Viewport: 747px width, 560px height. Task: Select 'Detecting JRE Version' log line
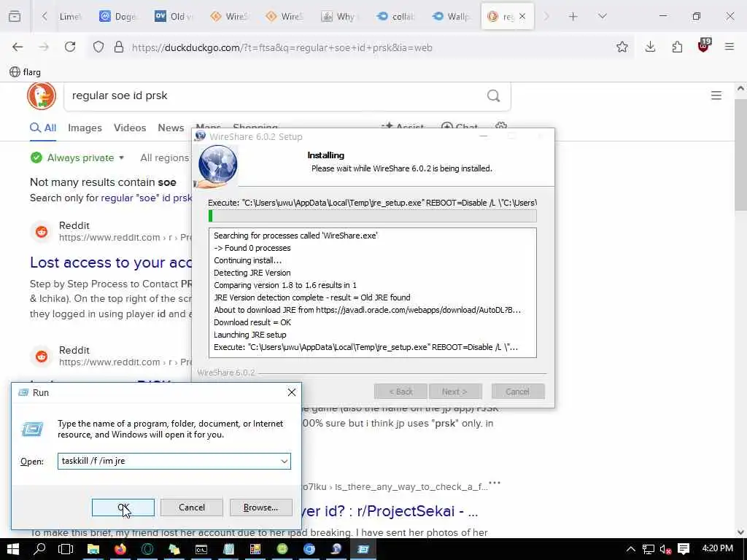[x=252, y=273]
